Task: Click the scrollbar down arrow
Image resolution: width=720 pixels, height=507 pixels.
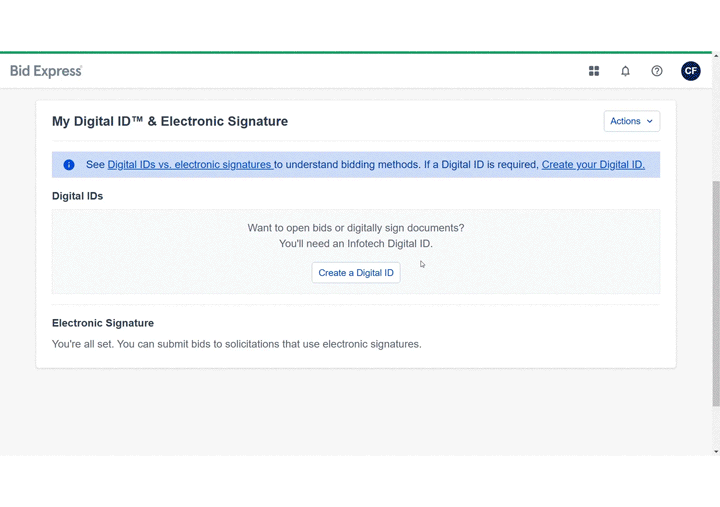Action: pyautogui.click(x=716, y=451)
